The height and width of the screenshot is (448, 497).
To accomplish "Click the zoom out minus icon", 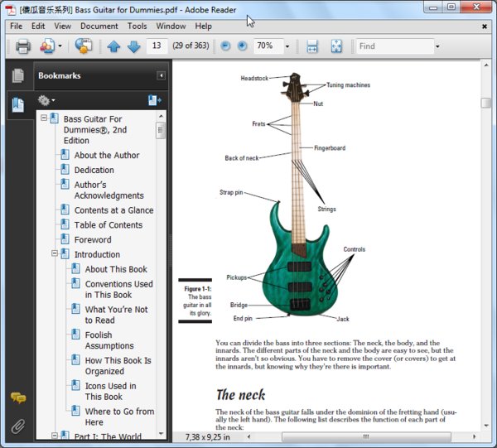I will click(x=225, y=46).
